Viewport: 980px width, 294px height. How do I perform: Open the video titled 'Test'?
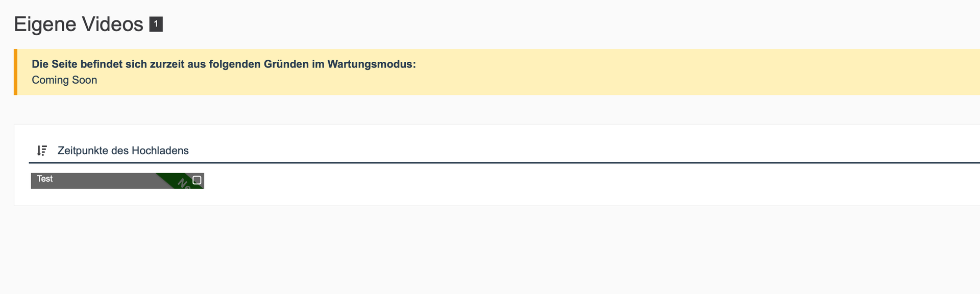click(x=45, y=179)
